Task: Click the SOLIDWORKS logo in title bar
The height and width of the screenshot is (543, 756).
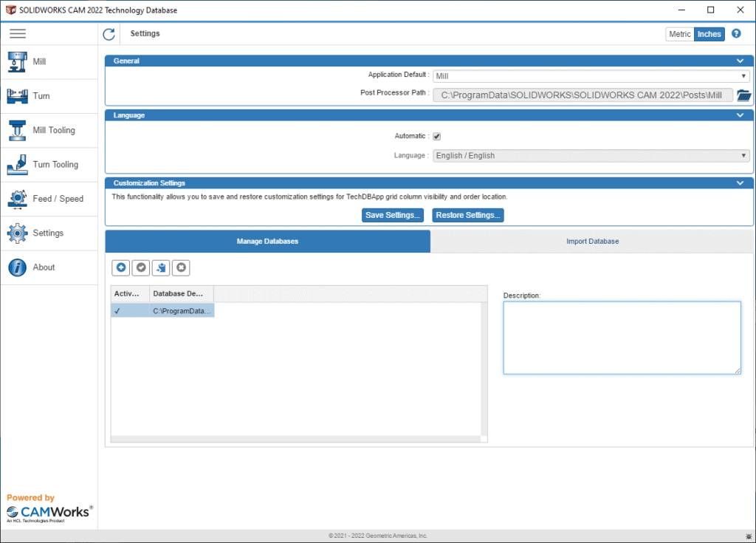Action: click(10, 10)
